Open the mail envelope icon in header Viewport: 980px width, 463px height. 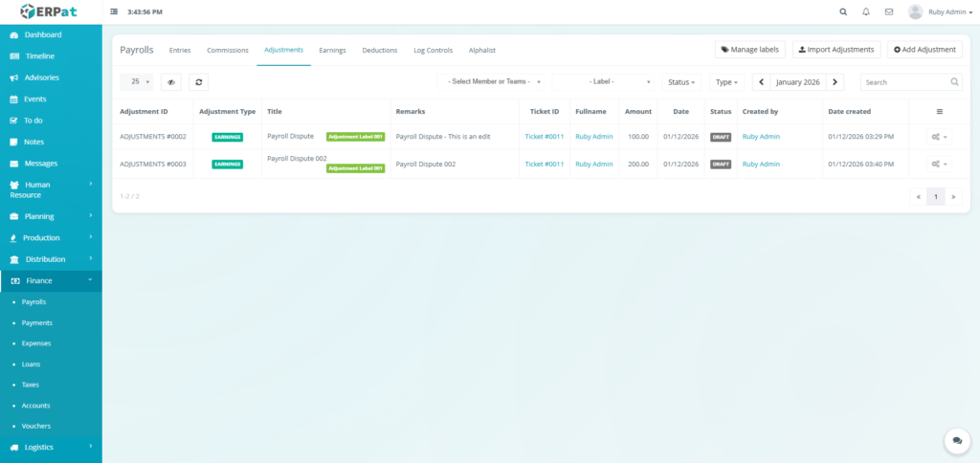pos(889,12)
